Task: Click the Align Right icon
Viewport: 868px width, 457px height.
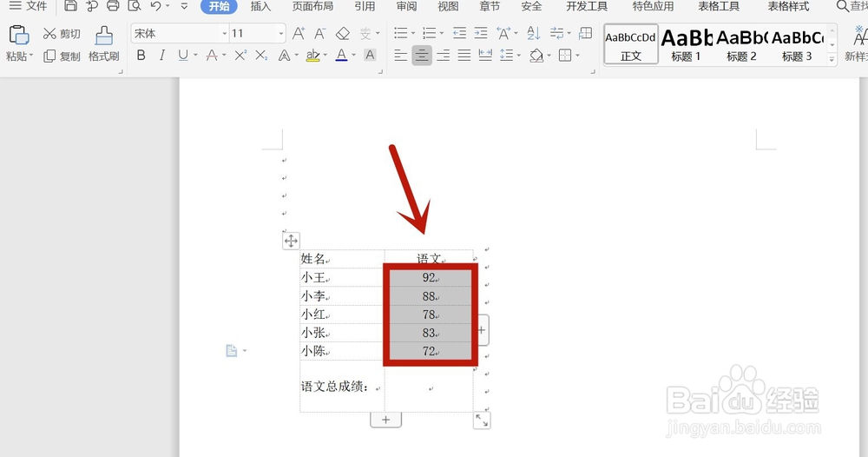Action: 443,55
